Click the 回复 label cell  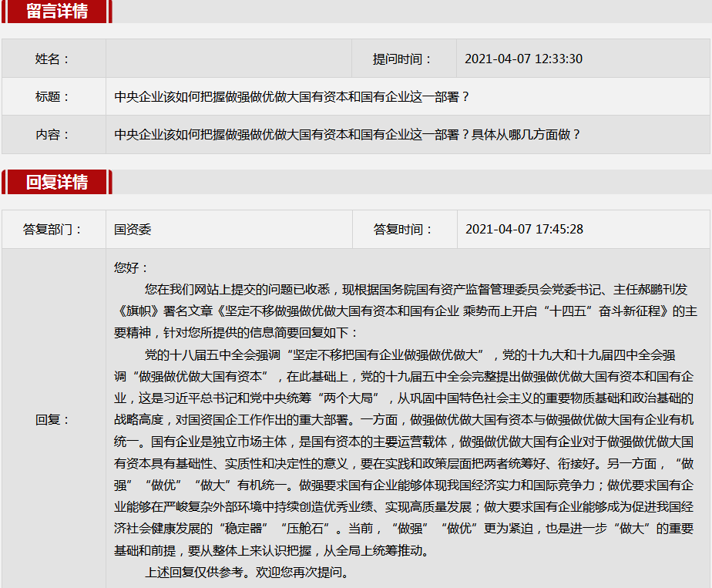52,420
